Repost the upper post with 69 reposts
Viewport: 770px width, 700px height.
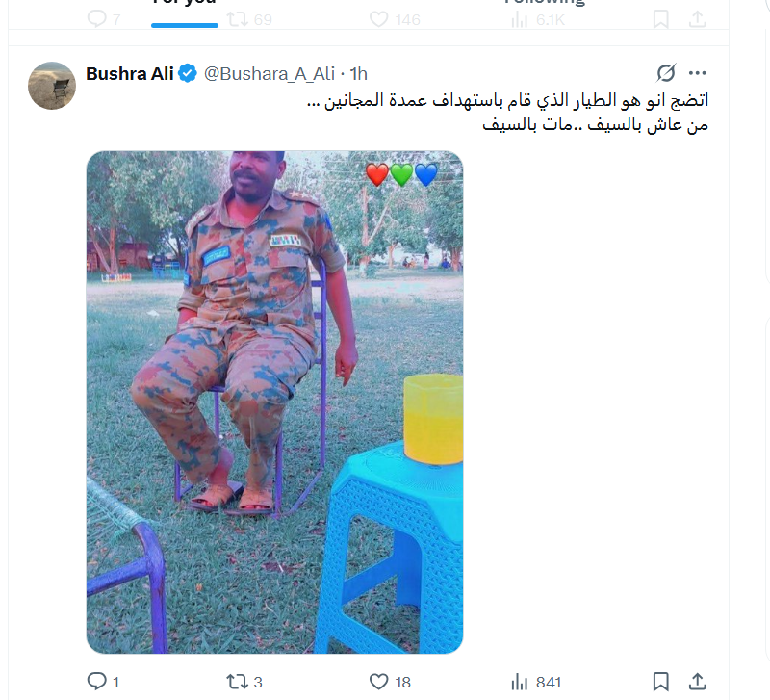click(249, 19)
